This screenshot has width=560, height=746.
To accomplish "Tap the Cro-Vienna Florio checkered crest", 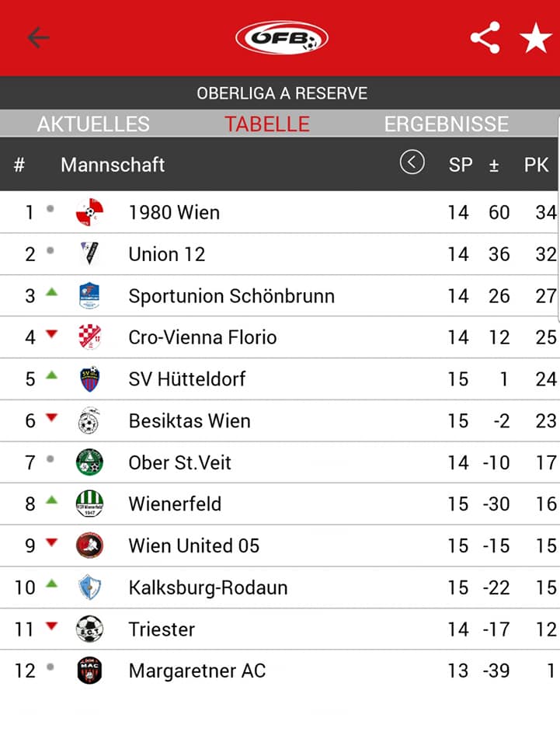I will click(89, 336).
